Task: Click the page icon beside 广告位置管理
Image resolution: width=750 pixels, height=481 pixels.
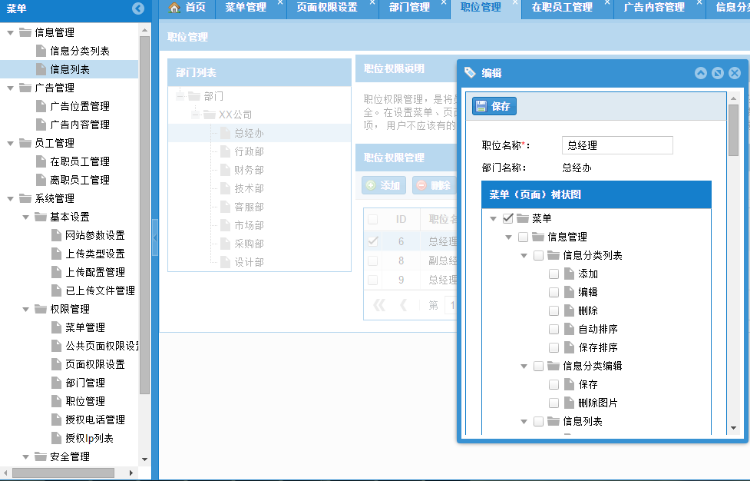Action: click(x=41, y=106)
